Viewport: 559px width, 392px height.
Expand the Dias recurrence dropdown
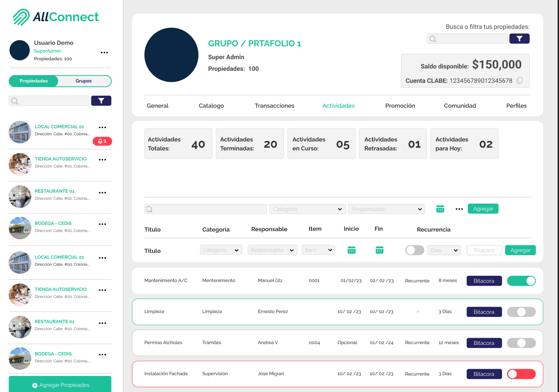point(443,250)
